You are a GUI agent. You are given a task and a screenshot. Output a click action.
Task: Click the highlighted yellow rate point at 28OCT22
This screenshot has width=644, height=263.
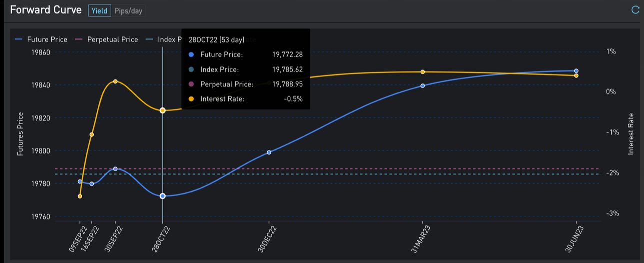[162, 110]
